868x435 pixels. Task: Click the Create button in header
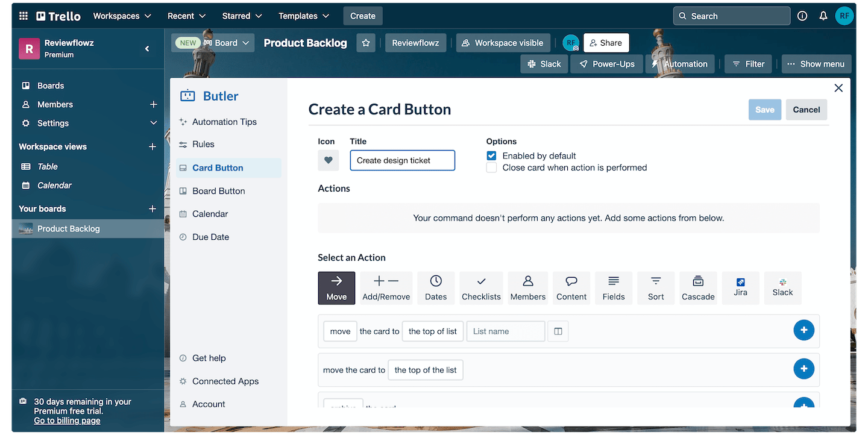363,16
